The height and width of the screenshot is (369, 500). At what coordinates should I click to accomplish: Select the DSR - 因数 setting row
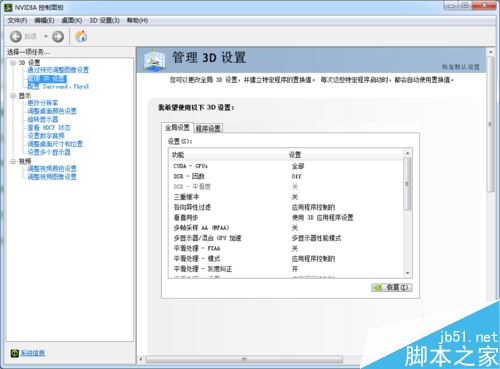tap(286, 176)
